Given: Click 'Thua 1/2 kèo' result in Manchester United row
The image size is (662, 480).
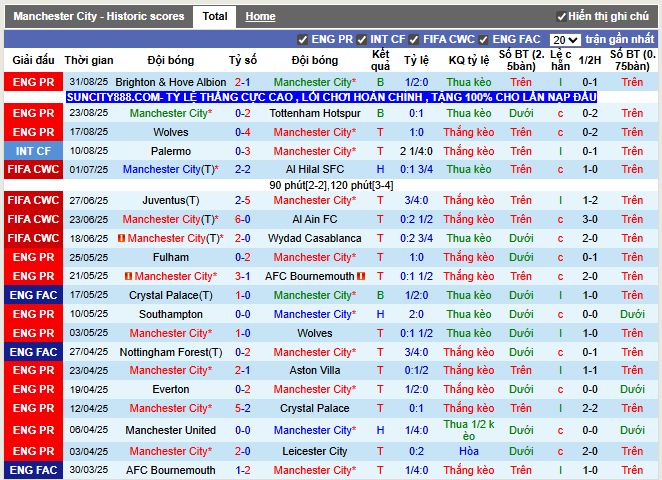Looking at the screenshot, I should click(x=469, y=430).
